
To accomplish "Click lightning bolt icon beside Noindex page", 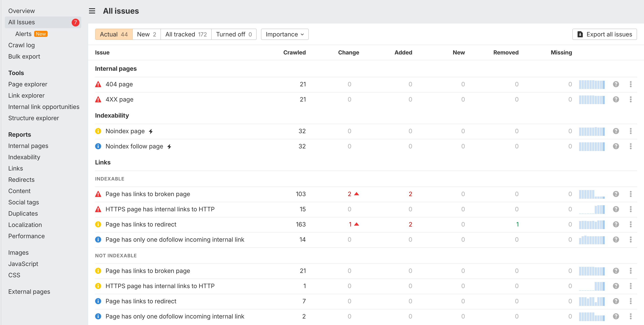I will (151, 131).
